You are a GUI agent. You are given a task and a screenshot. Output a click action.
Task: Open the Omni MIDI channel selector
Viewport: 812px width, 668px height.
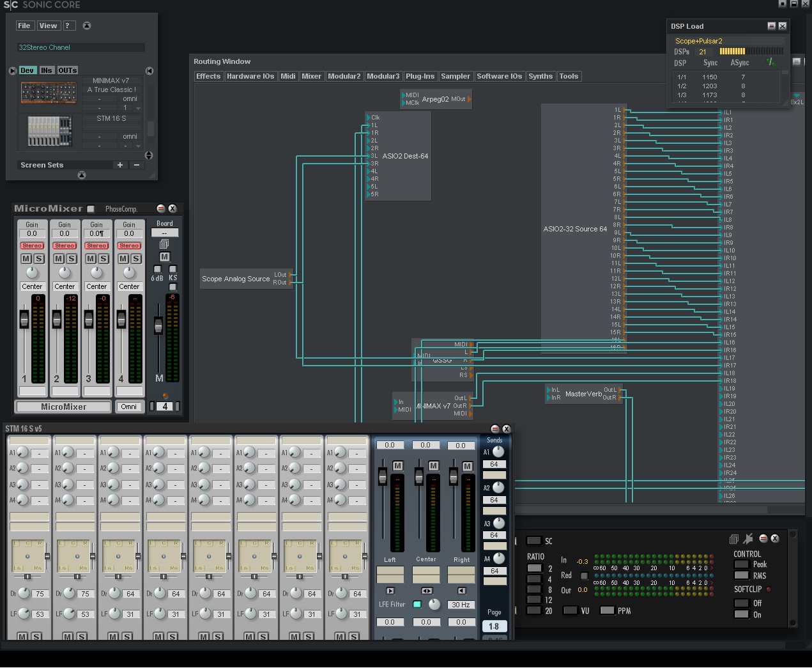tap(128, 407)
